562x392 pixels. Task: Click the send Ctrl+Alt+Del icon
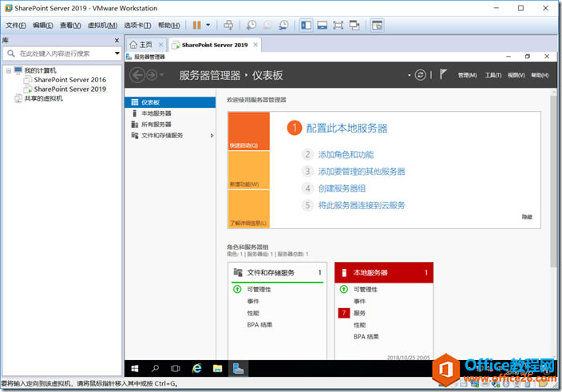(228, 25)
